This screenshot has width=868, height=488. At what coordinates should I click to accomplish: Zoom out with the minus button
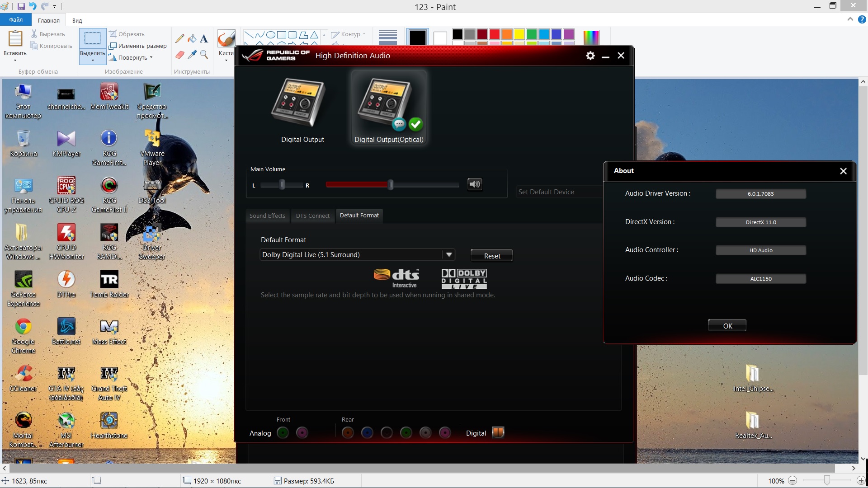tap(793, 481)
